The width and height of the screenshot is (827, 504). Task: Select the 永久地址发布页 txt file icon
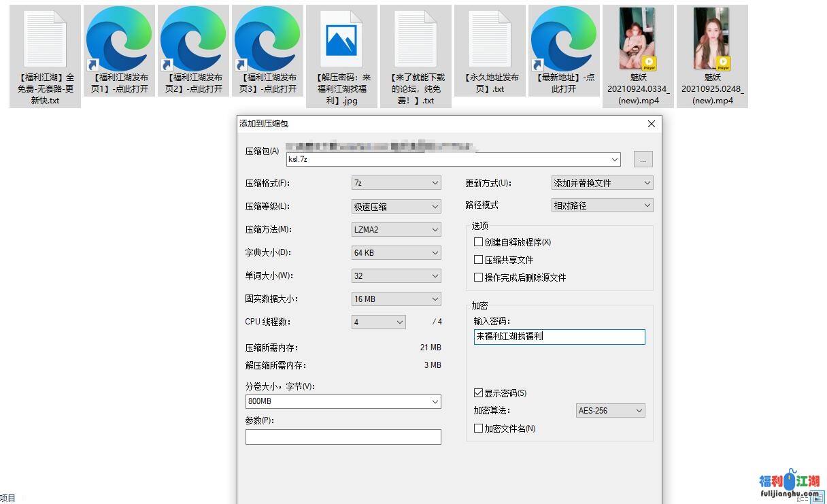pos(490,39)
